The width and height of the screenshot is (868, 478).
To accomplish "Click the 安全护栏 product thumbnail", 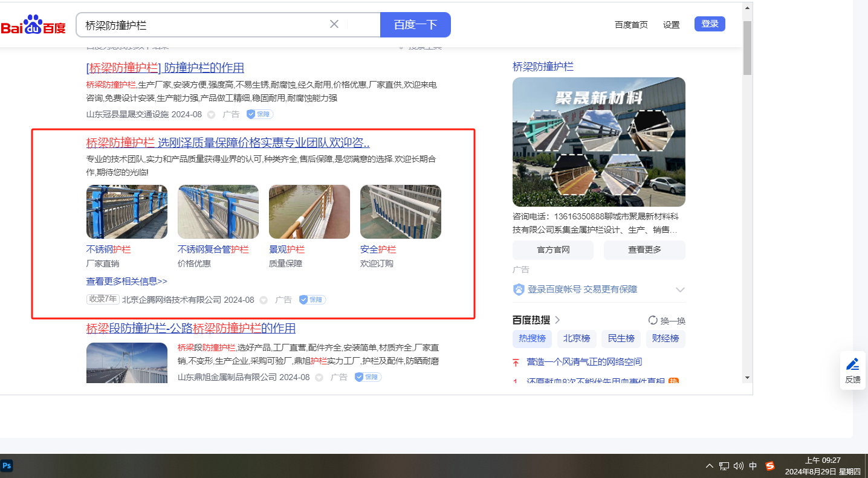I will coord(401,212).
